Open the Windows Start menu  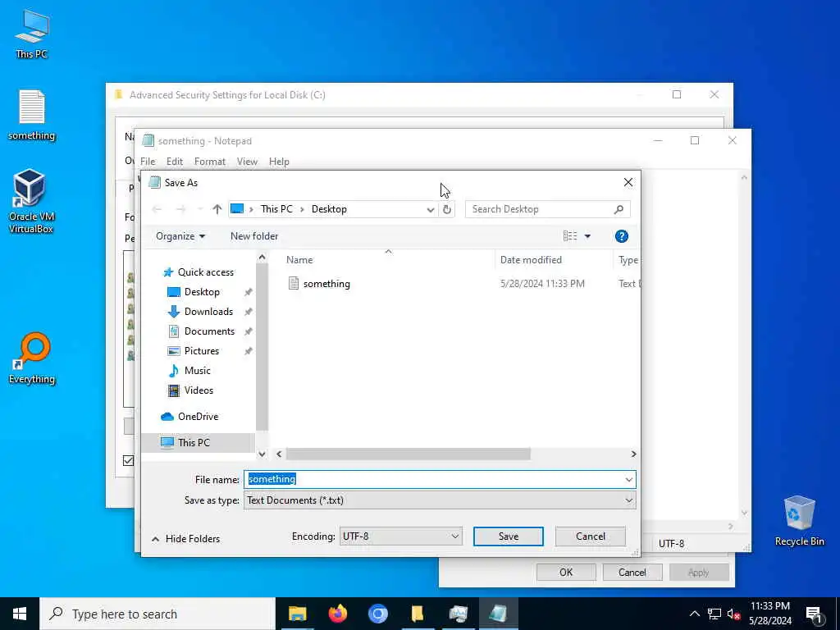pyautogui.click(x=20, y=614)
